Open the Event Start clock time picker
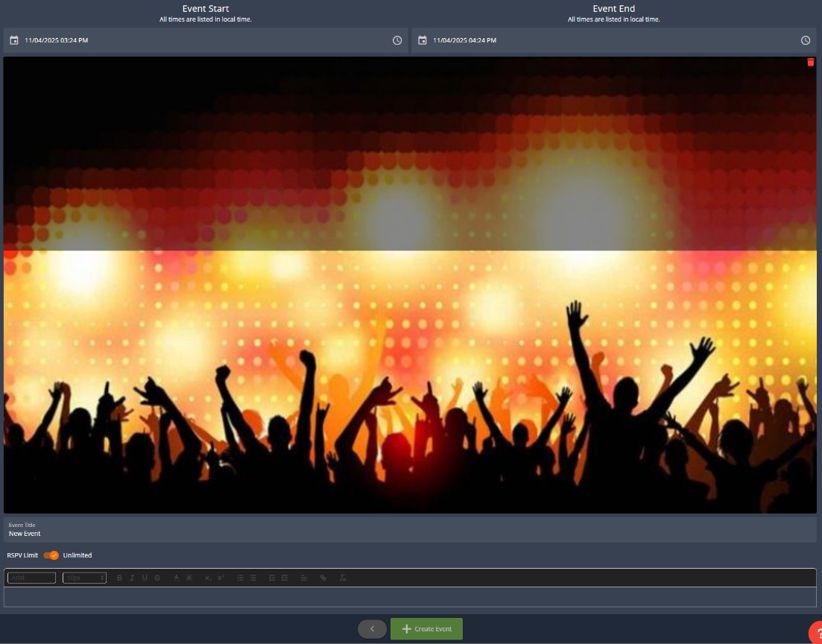 (397, 40)
